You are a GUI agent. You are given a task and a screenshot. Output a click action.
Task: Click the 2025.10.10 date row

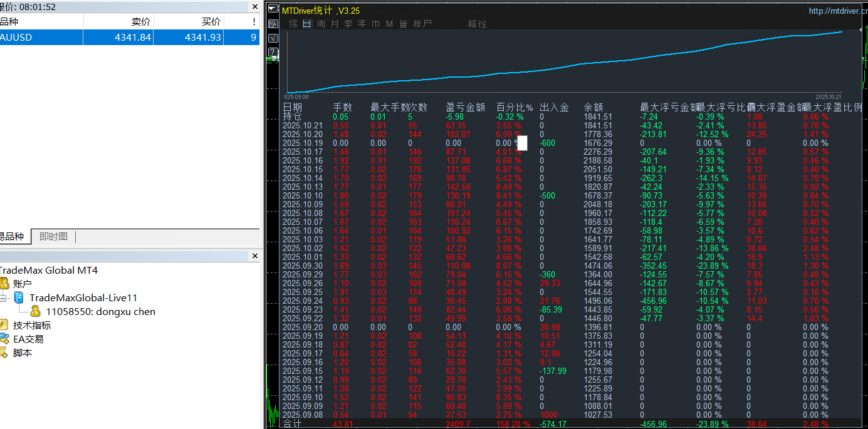[x=302, y=195]
